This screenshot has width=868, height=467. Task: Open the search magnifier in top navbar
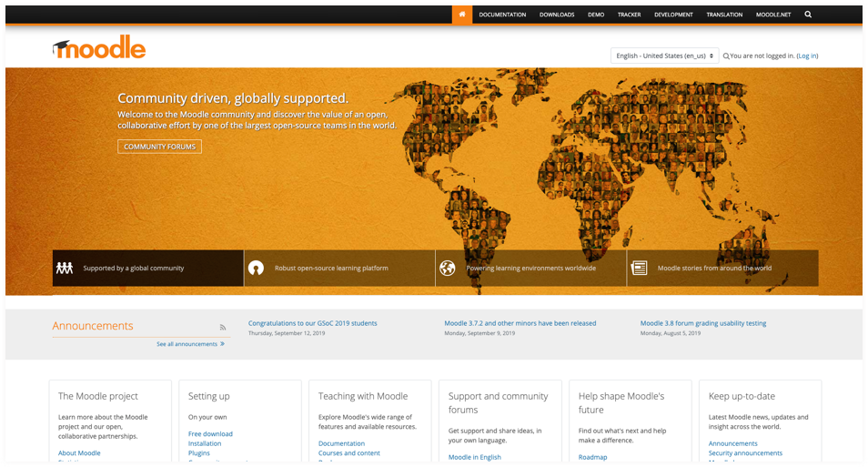click(808, 15)
